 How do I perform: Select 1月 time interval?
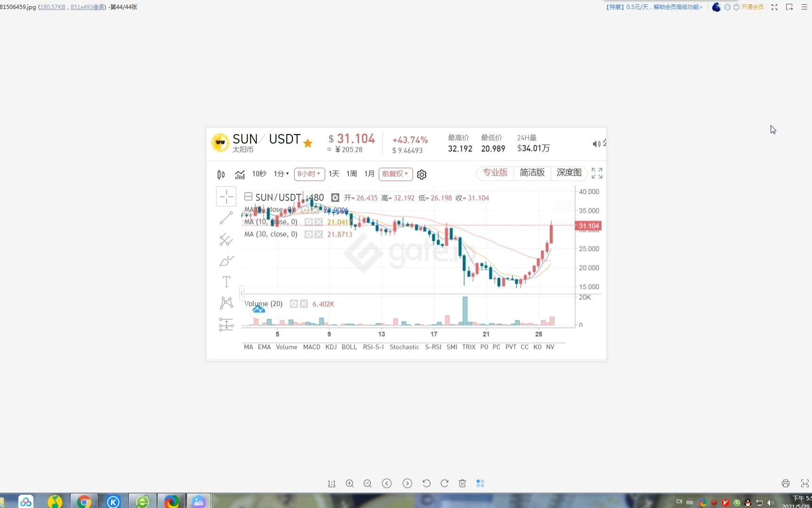369,174
